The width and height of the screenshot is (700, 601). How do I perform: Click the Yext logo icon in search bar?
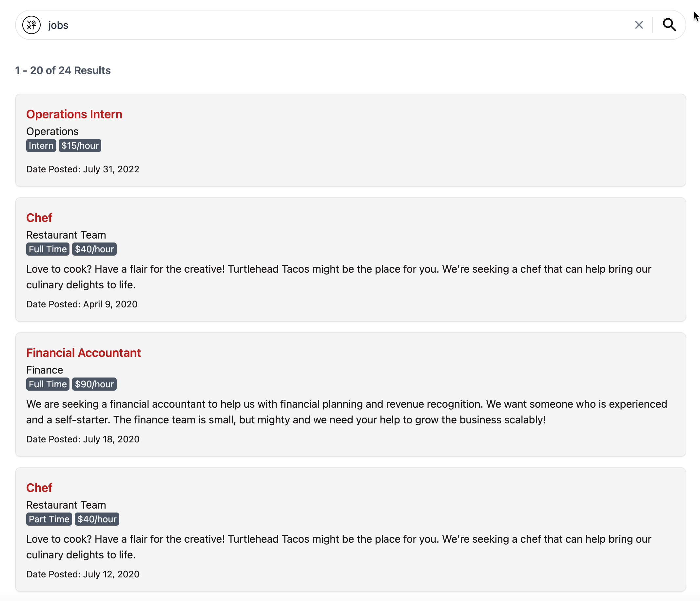coord(31,25)
